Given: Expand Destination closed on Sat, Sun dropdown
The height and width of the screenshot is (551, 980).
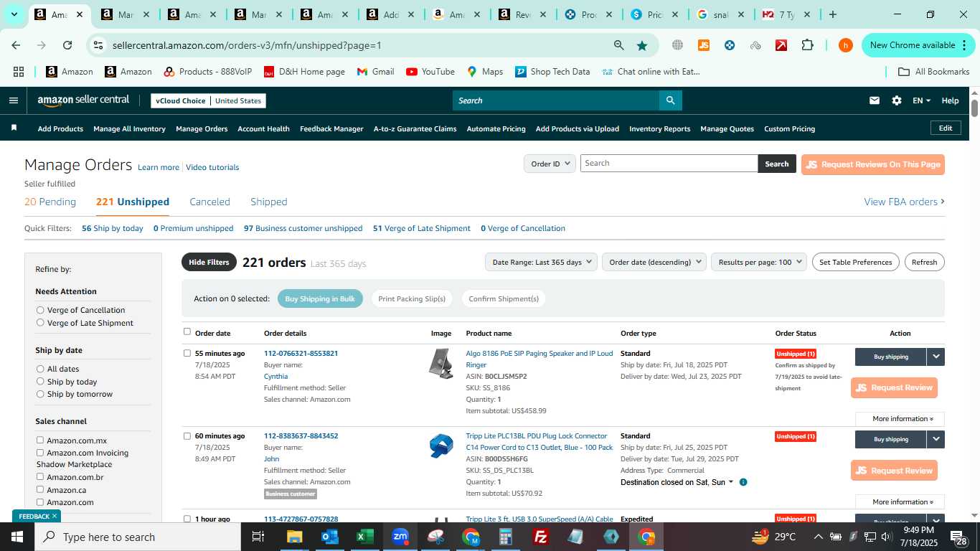Looking at the screenshot, I should pyautogui.click(x=677, y=482).
